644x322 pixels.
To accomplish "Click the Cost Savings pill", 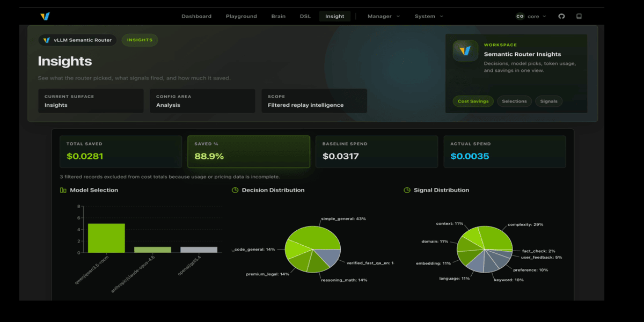I will pos(473,101).
